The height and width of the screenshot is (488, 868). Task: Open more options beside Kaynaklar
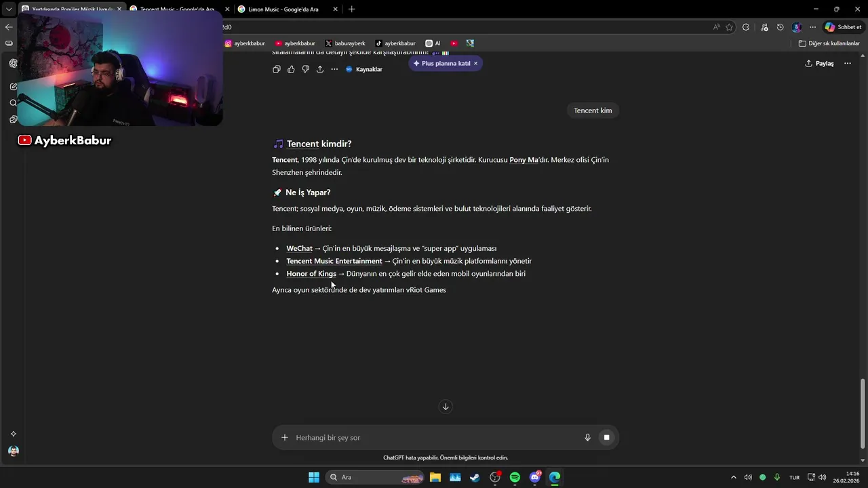pyautogui.click(x=334, y=69)
